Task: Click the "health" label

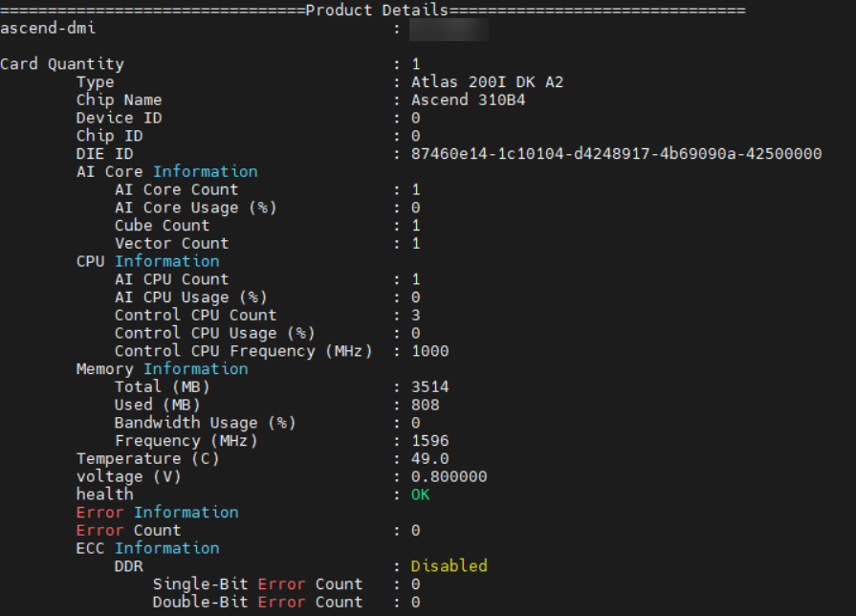Action: pyautogui.click(x=105, y=495)
